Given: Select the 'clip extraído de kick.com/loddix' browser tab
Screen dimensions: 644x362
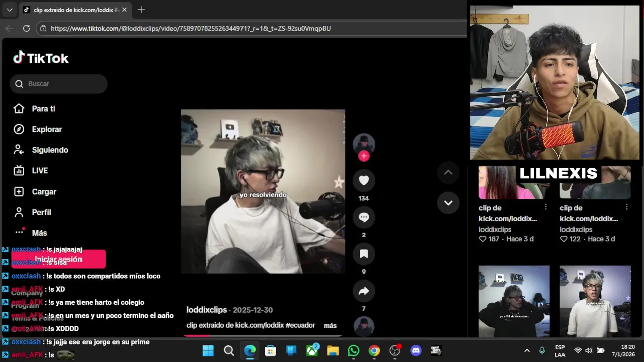Looking at the screenshot, I should pyautogui.click(x=75, y=10).
